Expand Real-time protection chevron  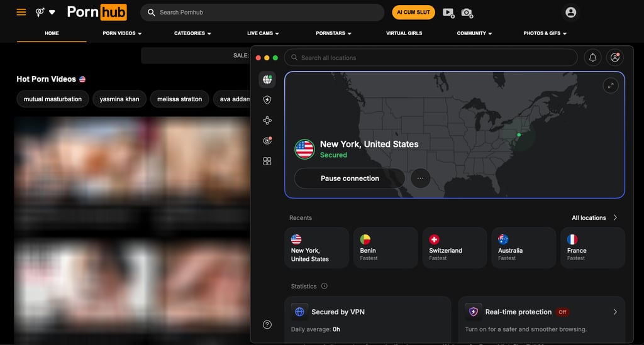615,312
